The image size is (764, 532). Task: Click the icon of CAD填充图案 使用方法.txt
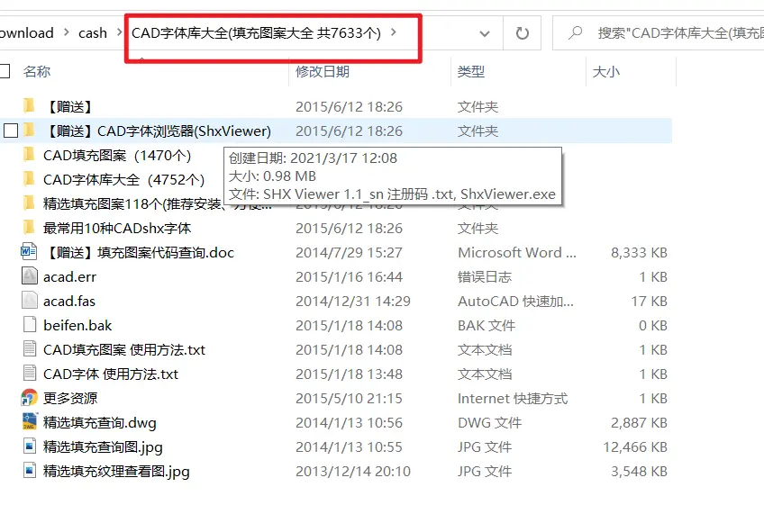click(29, 349)
